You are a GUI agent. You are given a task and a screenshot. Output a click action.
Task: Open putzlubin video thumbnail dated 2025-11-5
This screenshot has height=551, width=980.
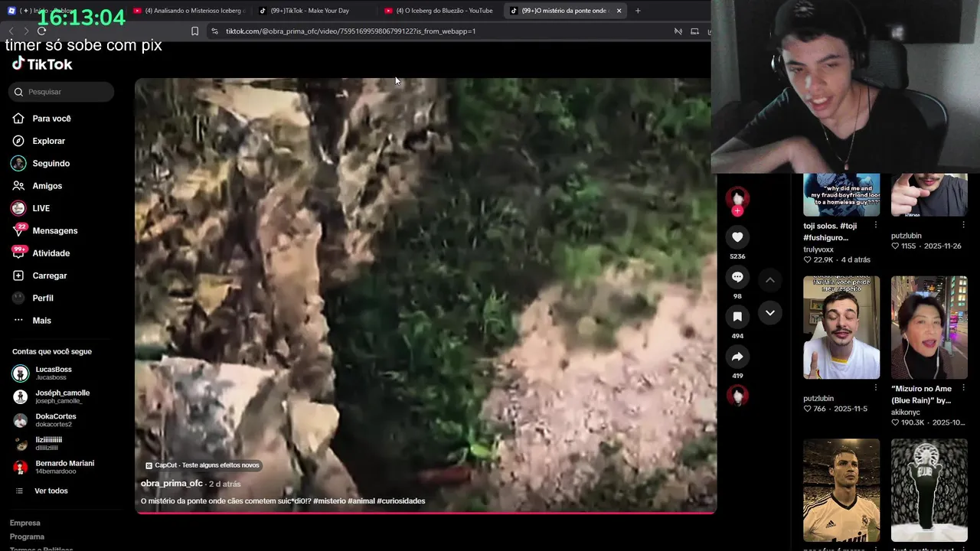pyautogui.click(x=841, y=328)
